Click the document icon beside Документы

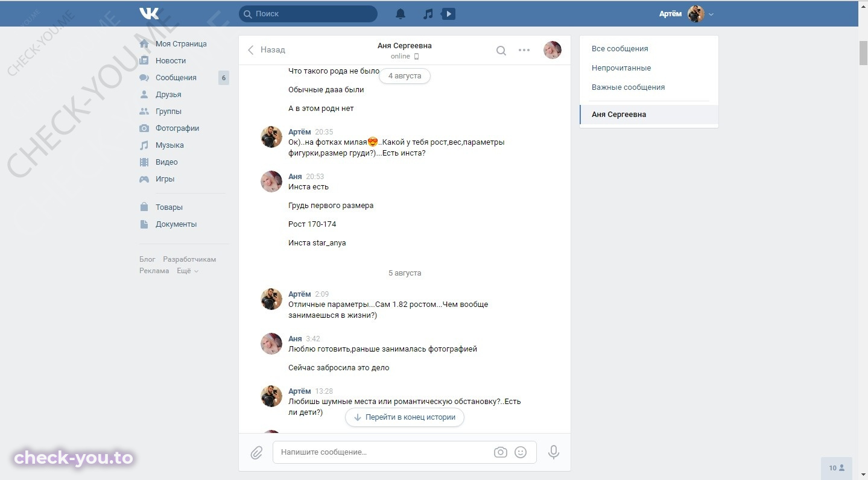pos(144,224)
